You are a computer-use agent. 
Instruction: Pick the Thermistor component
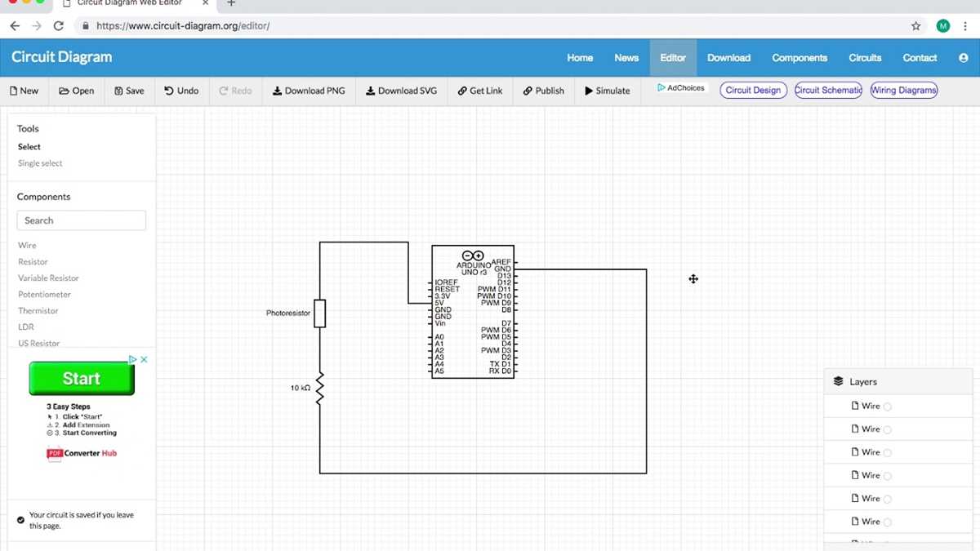pos(38,310)
